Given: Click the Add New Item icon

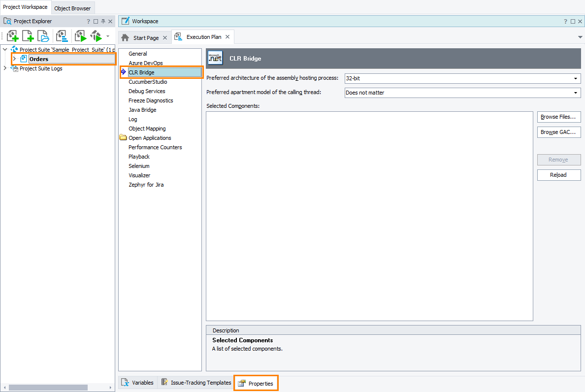Looking at the screenshot, I should point(28,36).
